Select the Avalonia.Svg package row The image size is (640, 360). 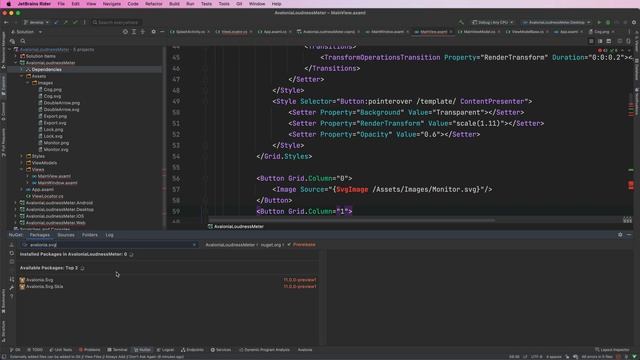click(168, 280)
